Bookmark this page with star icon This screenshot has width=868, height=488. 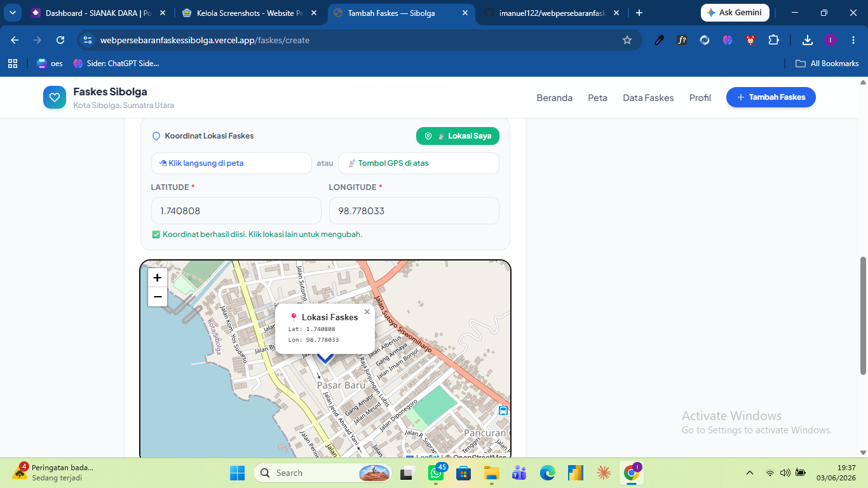[627, 40]
